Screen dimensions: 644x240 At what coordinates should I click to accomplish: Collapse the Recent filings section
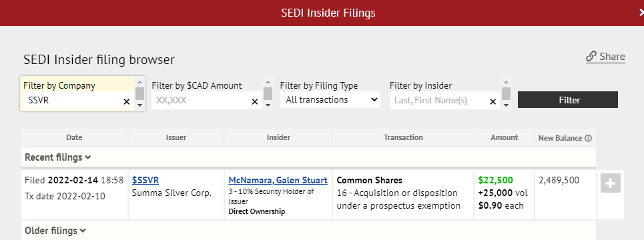click(x=58, y=157)
